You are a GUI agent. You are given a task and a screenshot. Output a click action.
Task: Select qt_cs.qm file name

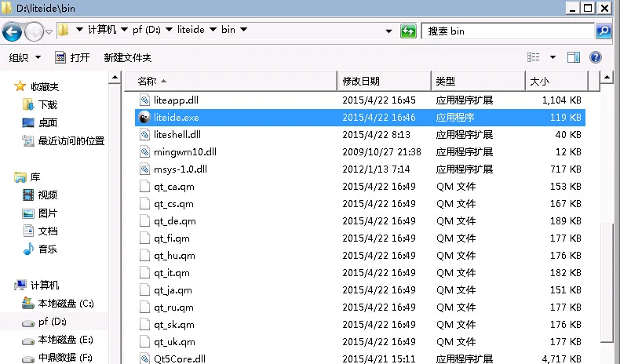[173, 204]
